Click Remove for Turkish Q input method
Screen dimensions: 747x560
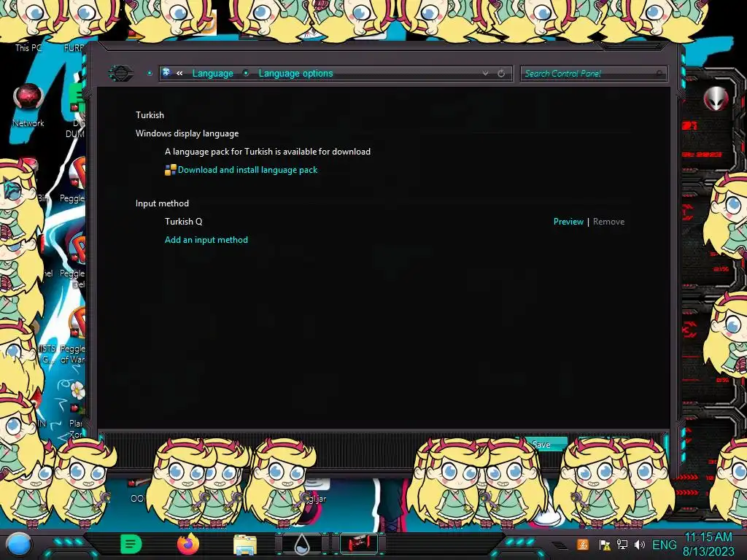pyautogui.click(x=608, y=222)
